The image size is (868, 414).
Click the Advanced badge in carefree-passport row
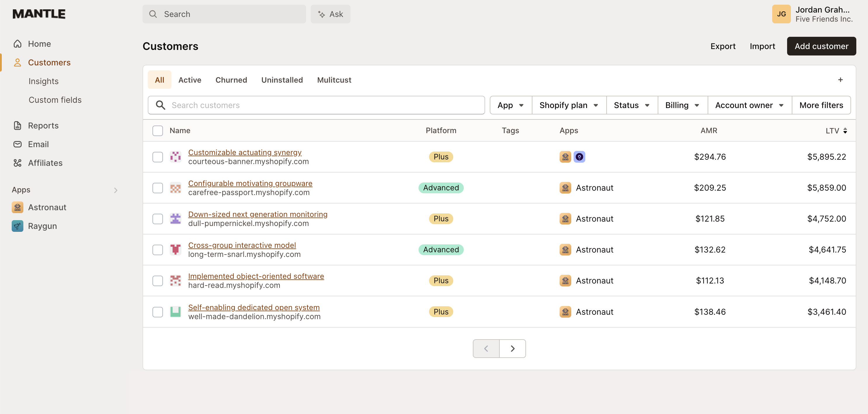pyautogui.click(x=441, y=188)
